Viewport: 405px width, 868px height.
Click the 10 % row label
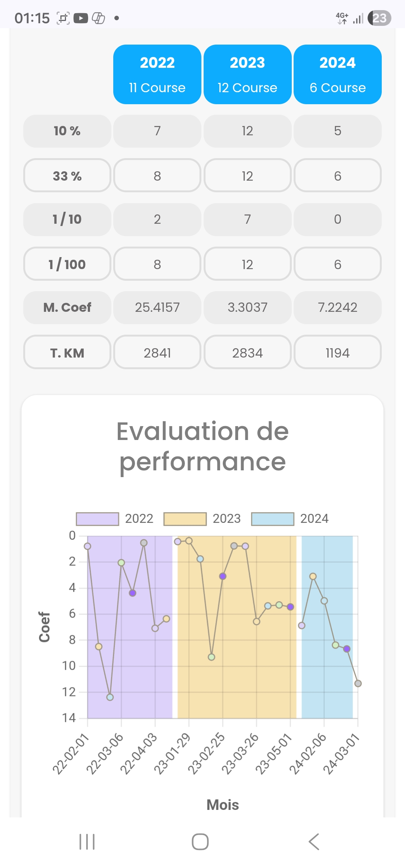[67, 131]
